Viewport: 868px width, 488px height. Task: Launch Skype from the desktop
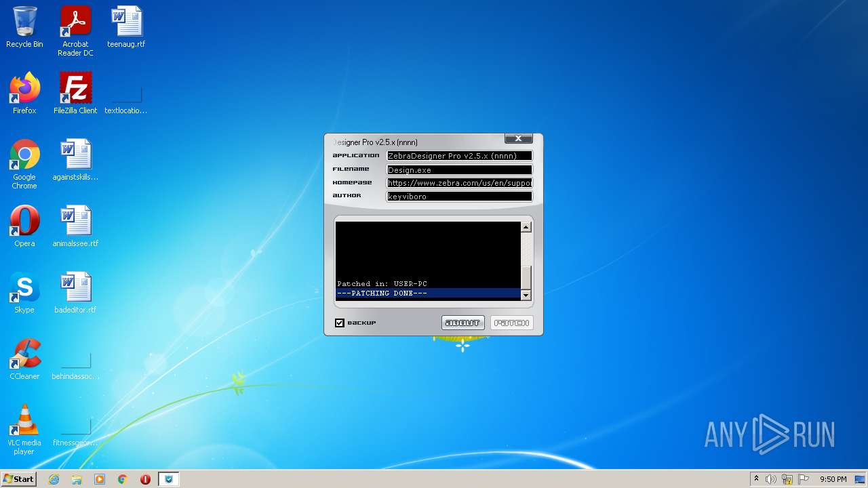pos(24,293)
